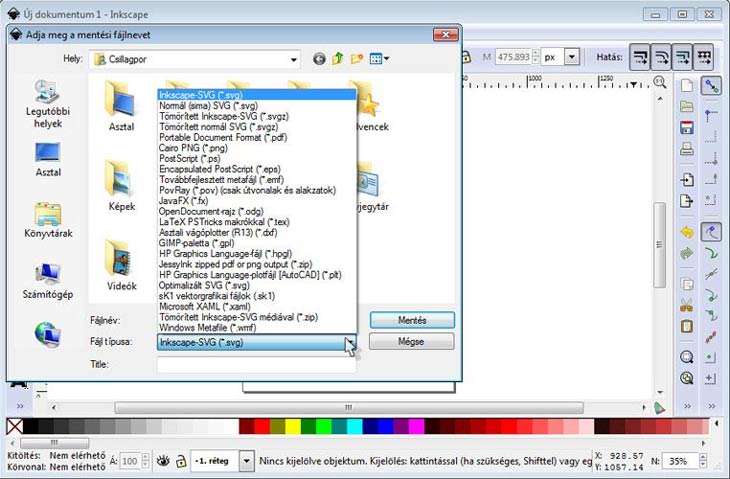Click the Up One Level folder icon

point(338,59)
